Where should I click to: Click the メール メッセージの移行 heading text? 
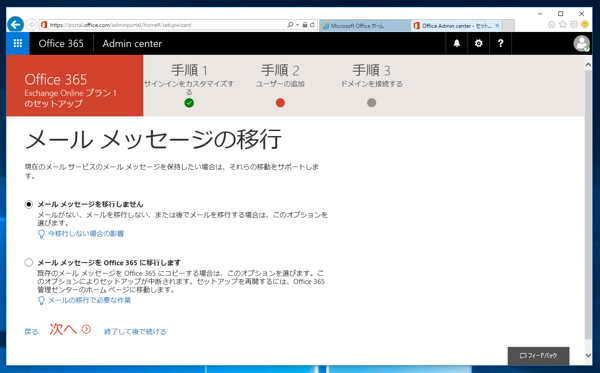click(x=153, y=139)
